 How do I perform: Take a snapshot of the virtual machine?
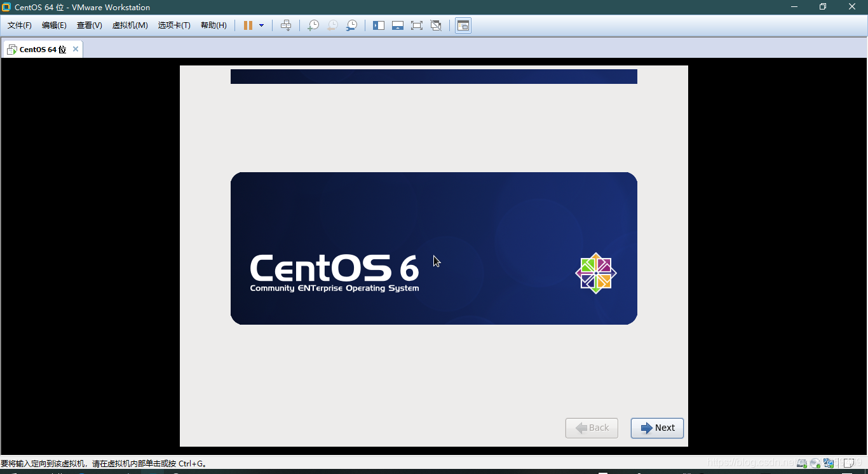click(313, 25)
